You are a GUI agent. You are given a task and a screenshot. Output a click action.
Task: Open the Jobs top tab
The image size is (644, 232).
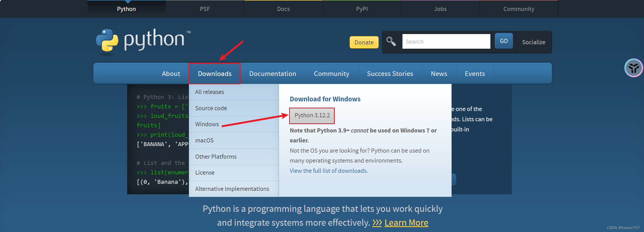pyautogui.click(x=440, y=9)
